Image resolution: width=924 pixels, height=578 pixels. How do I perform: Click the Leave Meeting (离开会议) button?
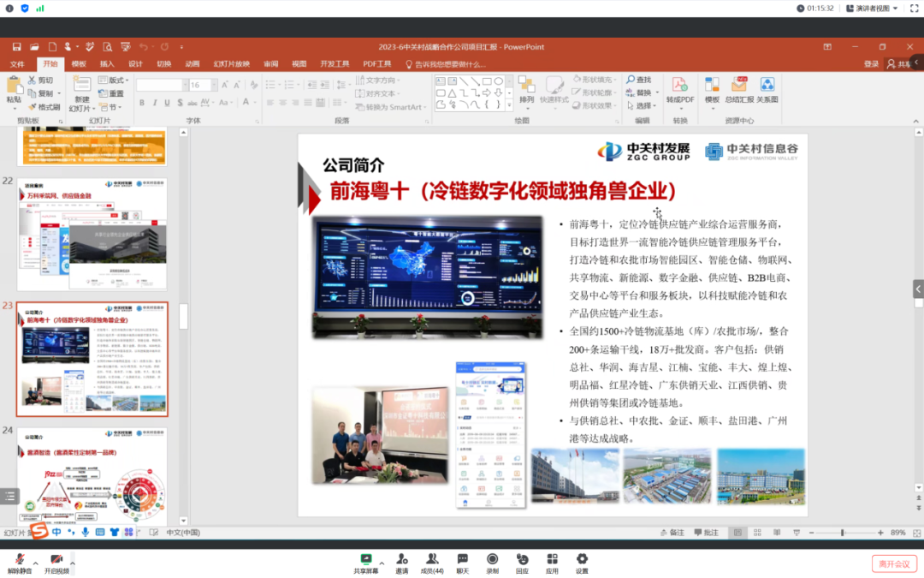point(894,563)
